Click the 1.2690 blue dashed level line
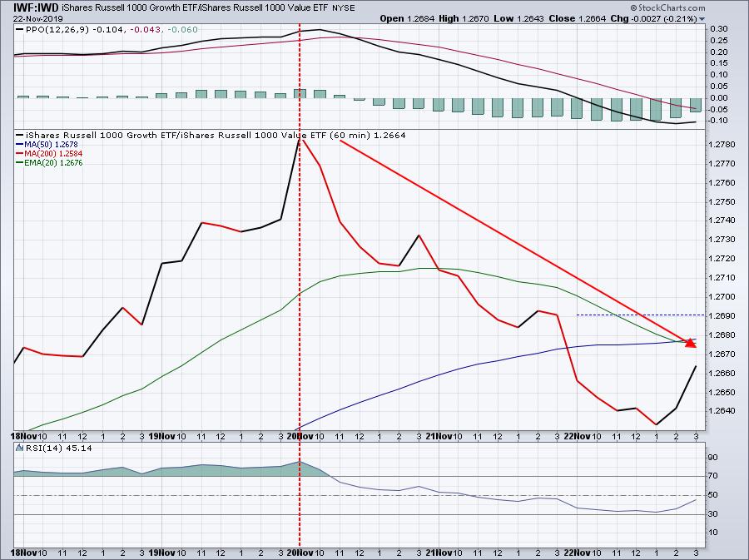Screen dimensions: 749x560 641,315
